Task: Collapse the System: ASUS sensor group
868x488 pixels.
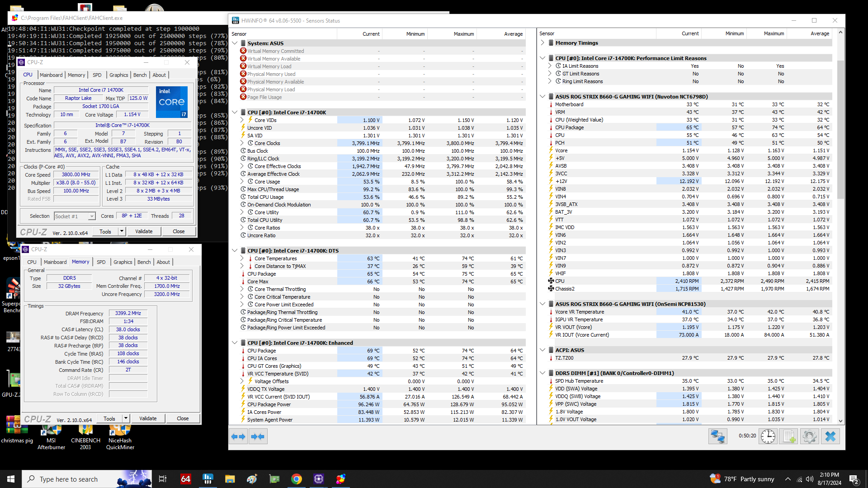Action: (x=235, y=43)
